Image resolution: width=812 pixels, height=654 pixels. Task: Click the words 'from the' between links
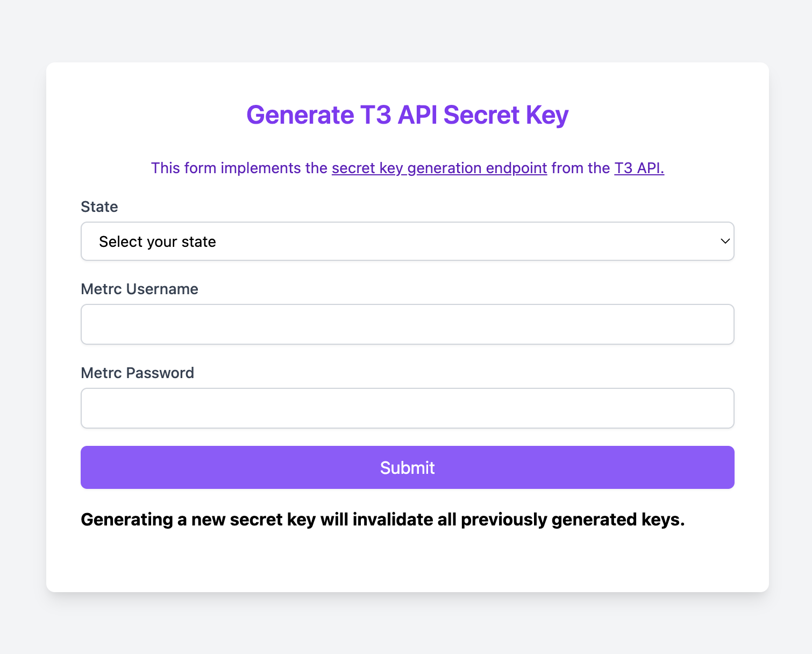[x=580, y=168]
